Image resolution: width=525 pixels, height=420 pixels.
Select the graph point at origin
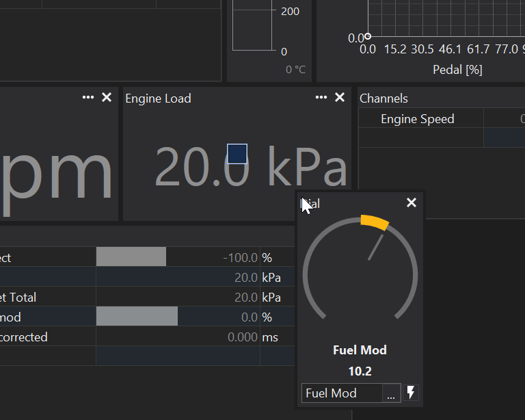point(368,36)
